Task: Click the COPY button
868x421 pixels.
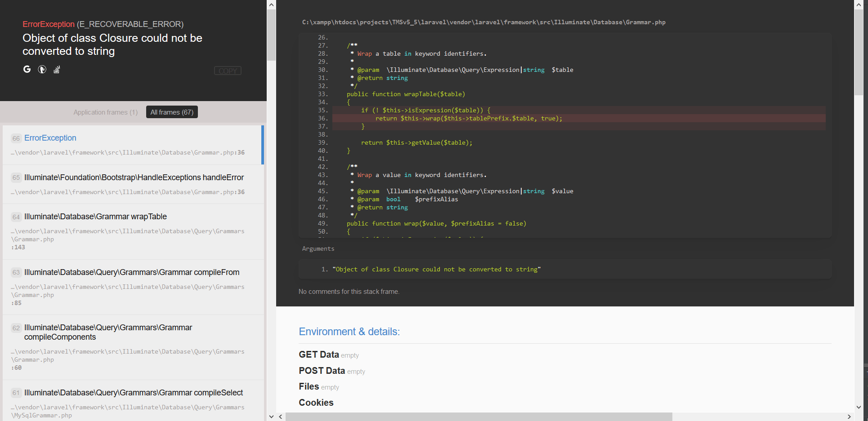Action: (228, 71)
